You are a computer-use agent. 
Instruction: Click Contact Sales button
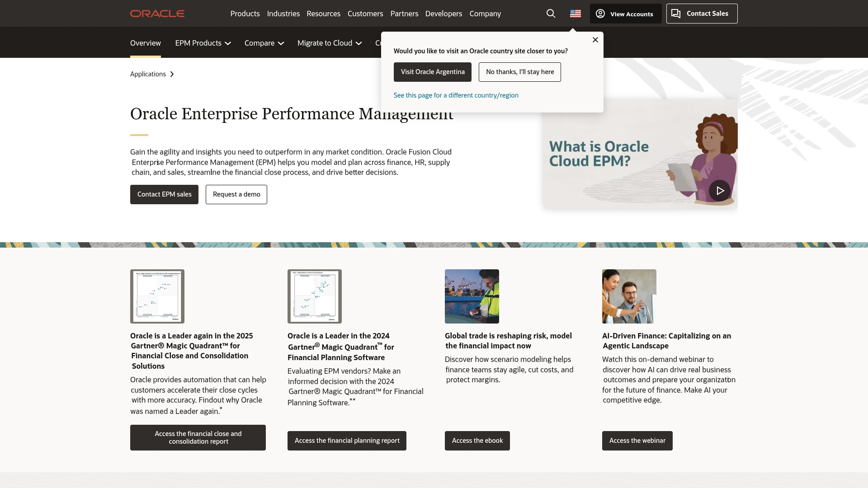click(702, 14)
